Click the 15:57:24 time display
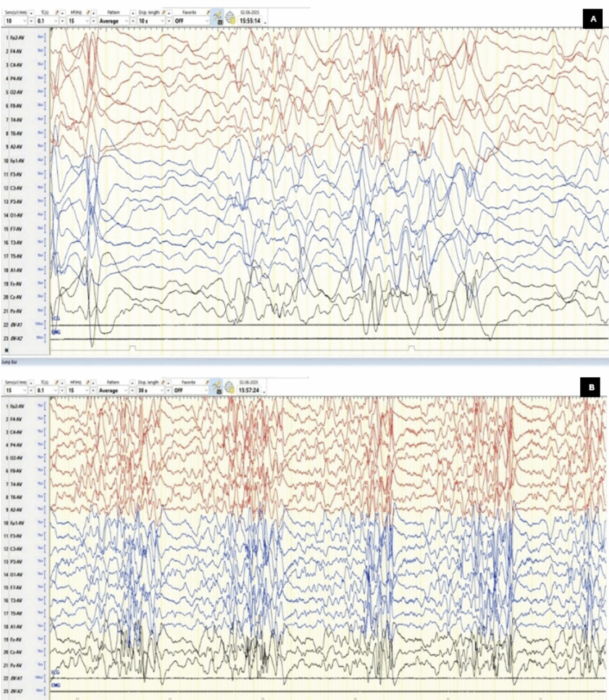Screen dimensions: 609x700 click(x=249, y=390)
